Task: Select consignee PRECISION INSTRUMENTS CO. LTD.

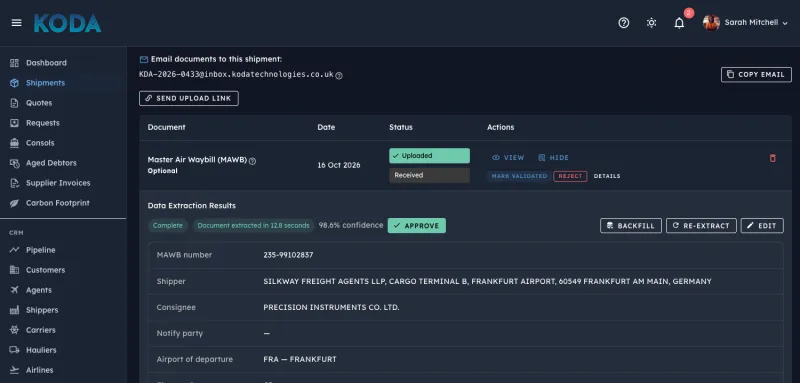Action: [331, 308]
